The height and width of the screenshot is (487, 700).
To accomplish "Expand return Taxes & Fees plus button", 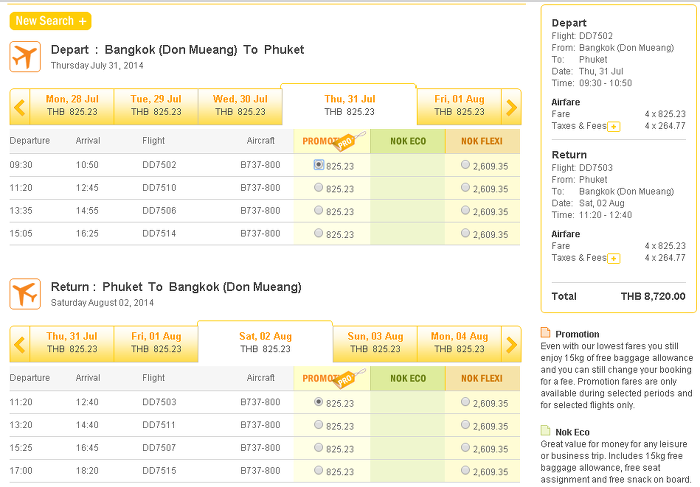I will point(614,259).
